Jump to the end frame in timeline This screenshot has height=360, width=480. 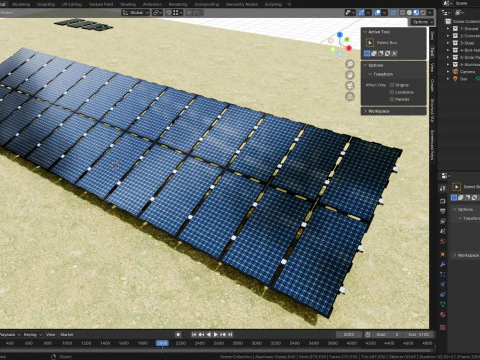pos(230,334)
